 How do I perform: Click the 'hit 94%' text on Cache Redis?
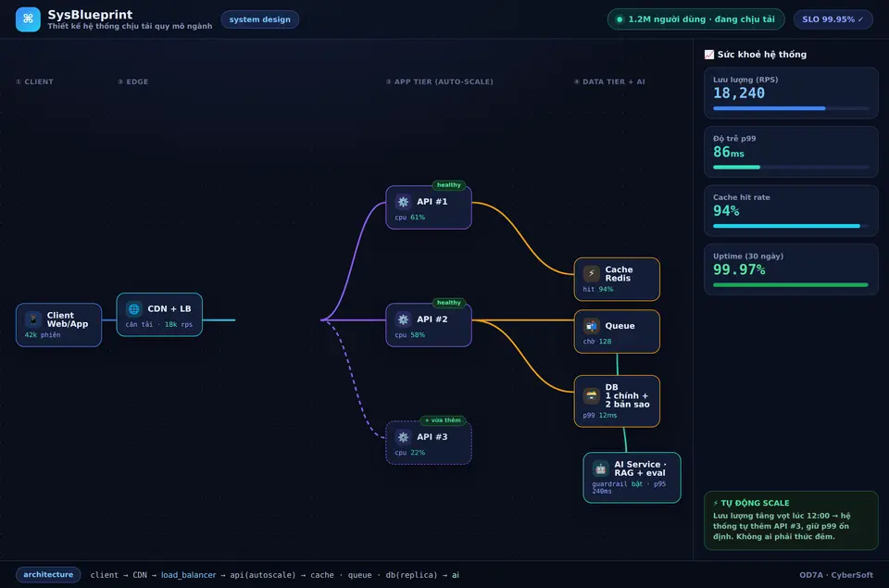click(598, 289)
